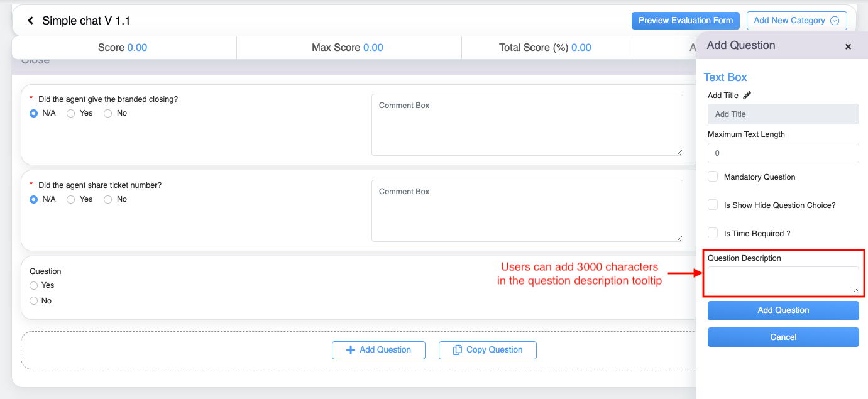Click Preview Evaluation Form button
Viewport: 868px width, 399px height.
(x=685, y=21)
